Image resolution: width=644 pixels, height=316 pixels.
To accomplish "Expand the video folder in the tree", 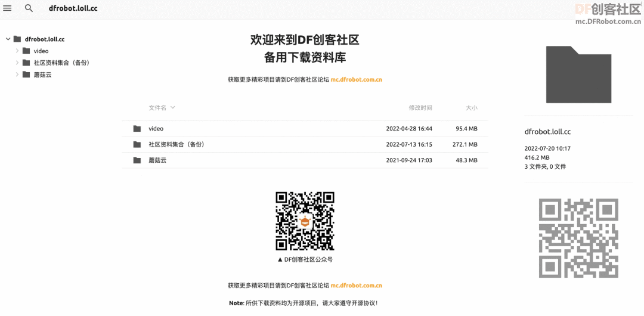I will [x=17, y=51].
